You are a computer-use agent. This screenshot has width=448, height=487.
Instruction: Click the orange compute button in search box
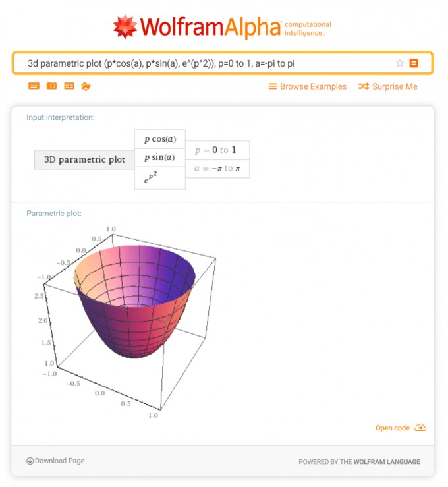[414, 63]
